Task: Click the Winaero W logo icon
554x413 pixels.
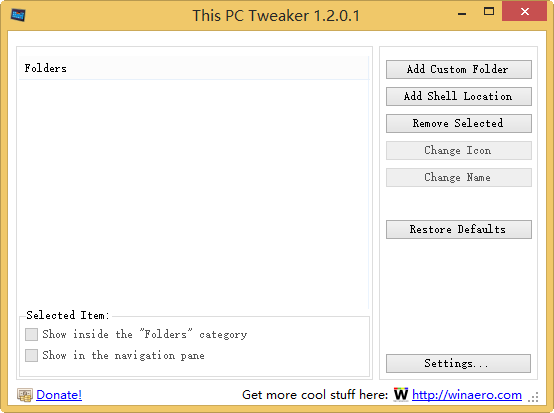Action: pyautogui.click(x=401, y=394)
